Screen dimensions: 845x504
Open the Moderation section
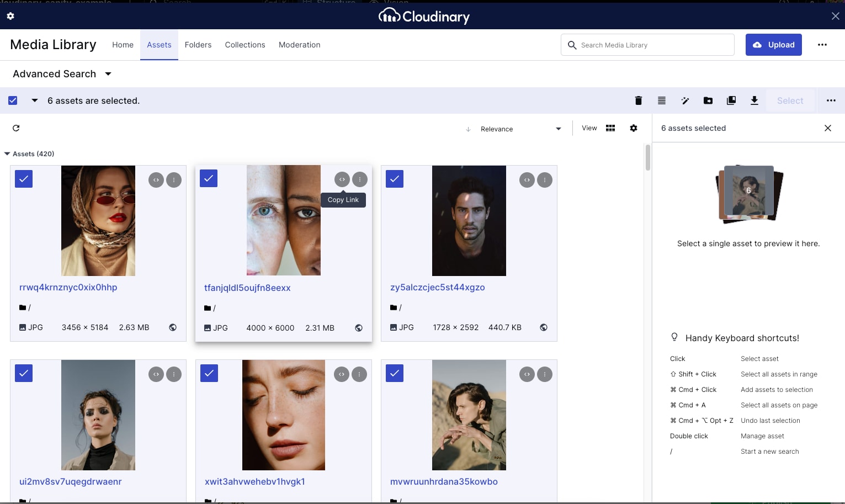coord(299,45)
